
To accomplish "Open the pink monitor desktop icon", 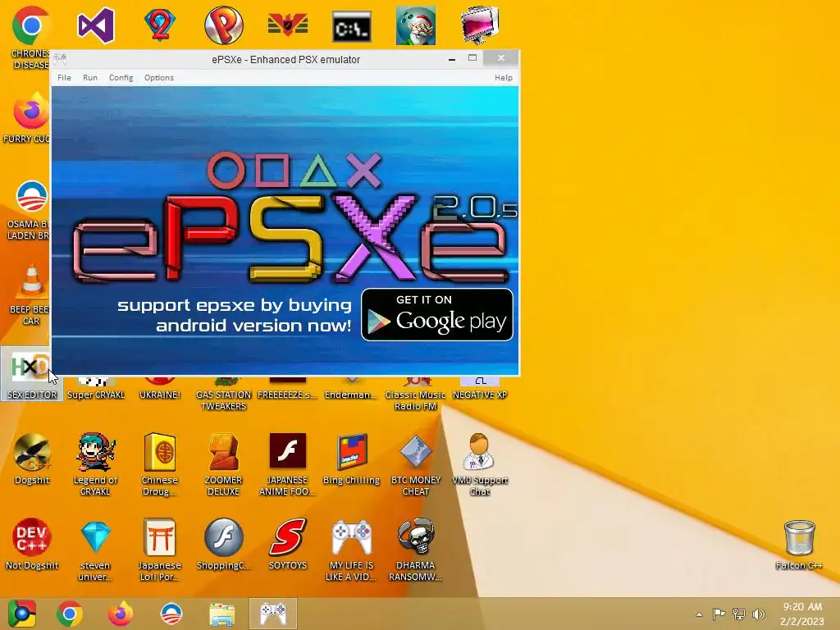I will click(x=479, y=25).
